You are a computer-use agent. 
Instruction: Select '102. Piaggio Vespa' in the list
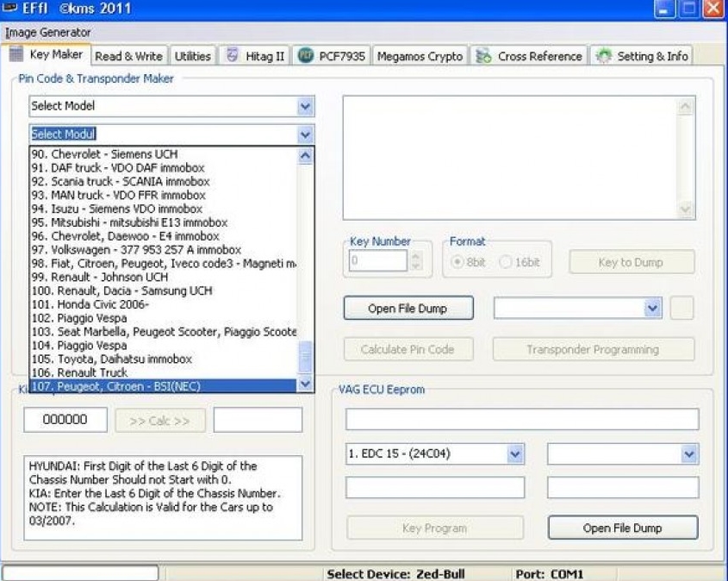tap(163, 318)
